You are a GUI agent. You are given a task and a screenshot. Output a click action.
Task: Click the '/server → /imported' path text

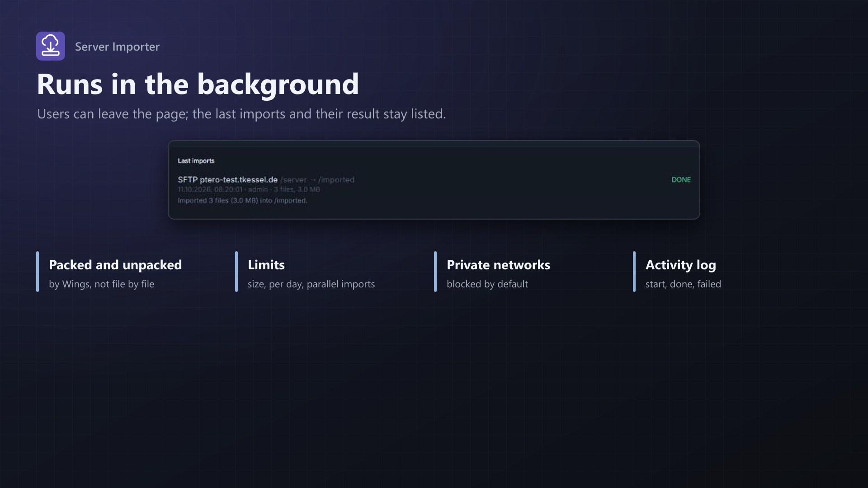317,180
